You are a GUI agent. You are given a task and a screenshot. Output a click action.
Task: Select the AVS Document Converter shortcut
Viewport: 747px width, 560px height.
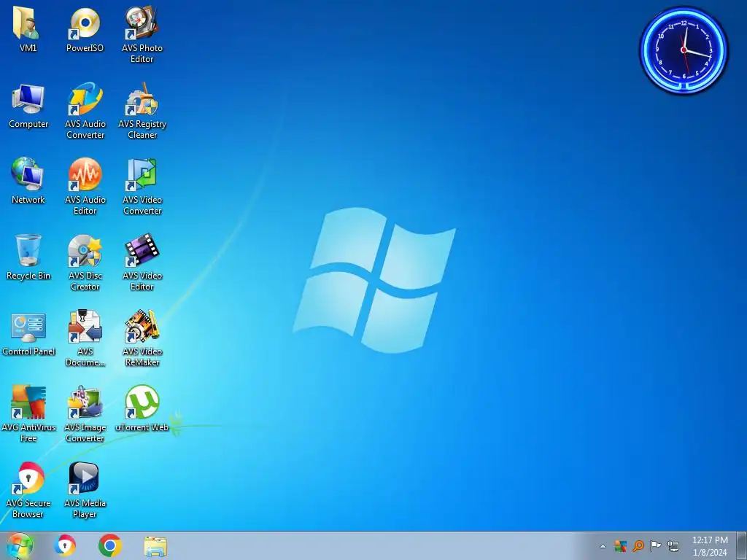coord(85,338)
